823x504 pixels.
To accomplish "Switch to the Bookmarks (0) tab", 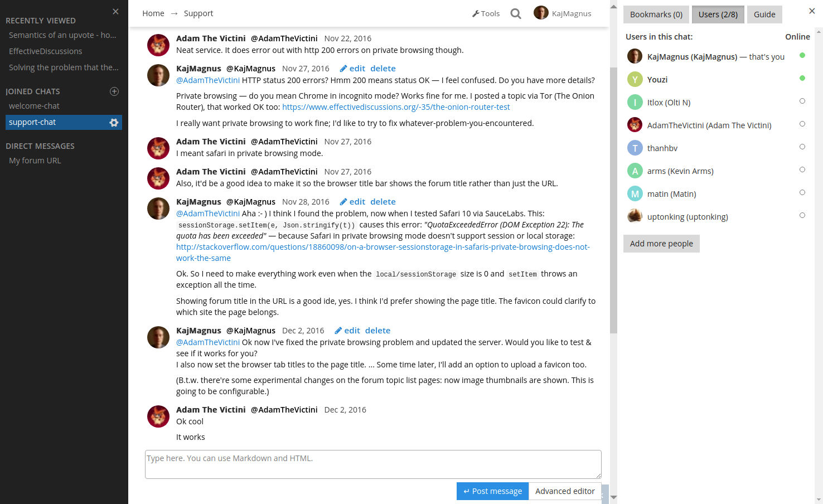I will (656, 14).
